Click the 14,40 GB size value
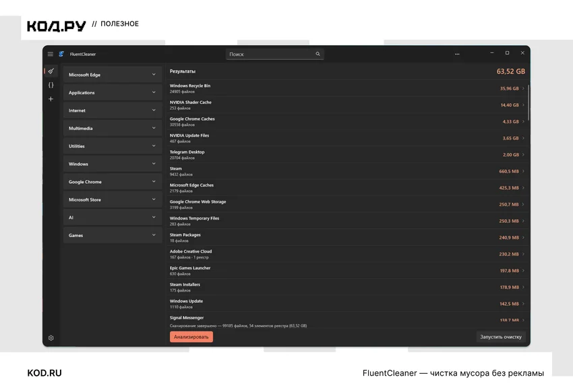 coord(510,105)
